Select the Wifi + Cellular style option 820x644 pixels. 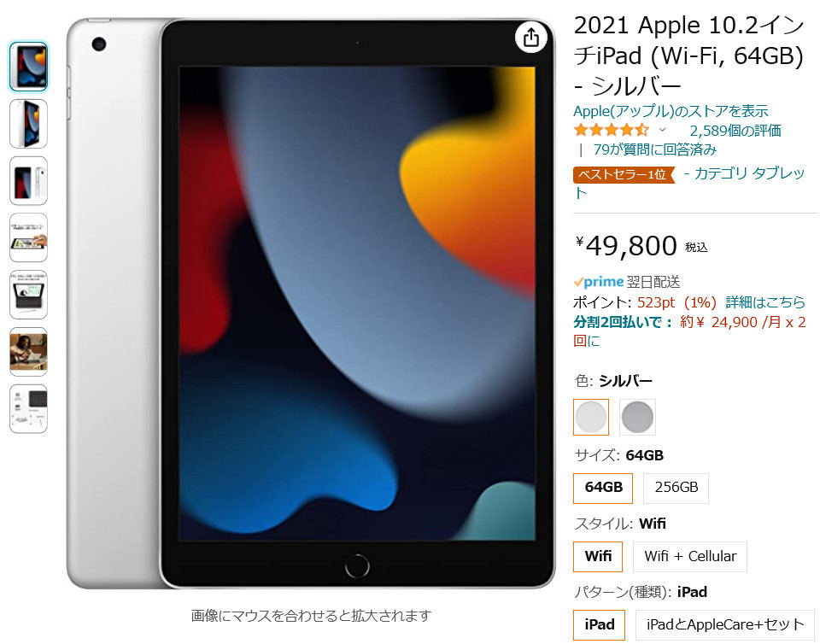(690, 556)
